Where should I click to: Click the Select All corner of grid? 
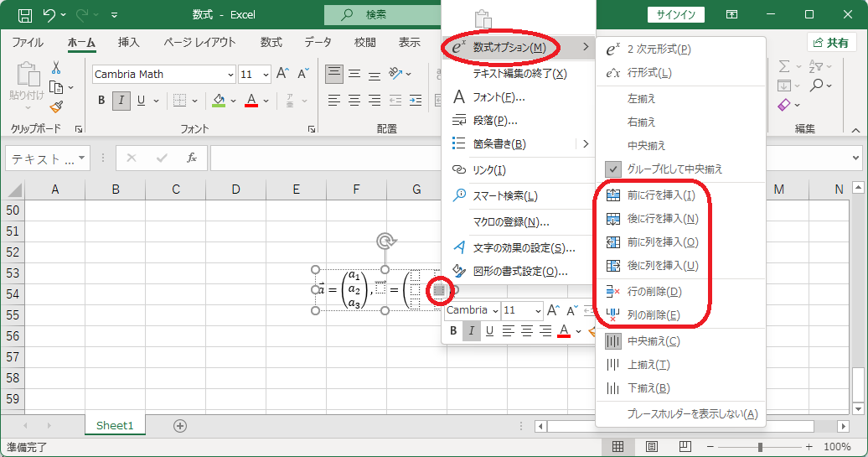point(14,190)
